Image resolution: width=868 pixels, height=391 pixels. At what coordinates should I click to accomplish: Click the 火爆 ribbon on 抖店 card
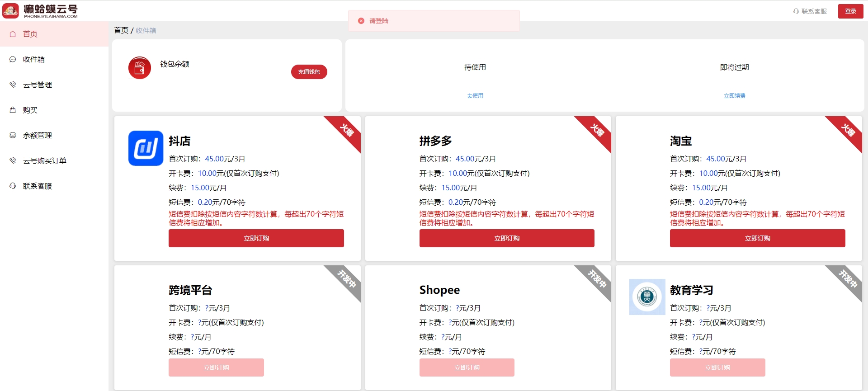point(347,130)
